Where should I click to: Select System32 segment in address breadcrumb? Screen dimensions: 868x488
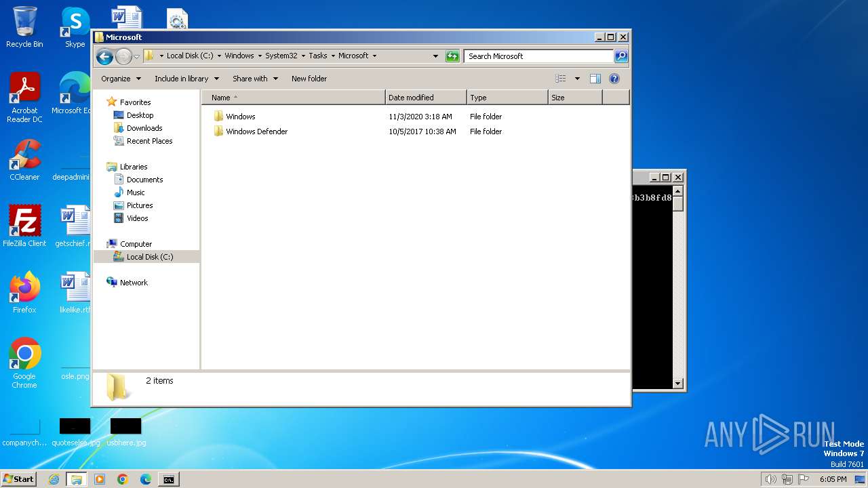(x=281, y=56)
